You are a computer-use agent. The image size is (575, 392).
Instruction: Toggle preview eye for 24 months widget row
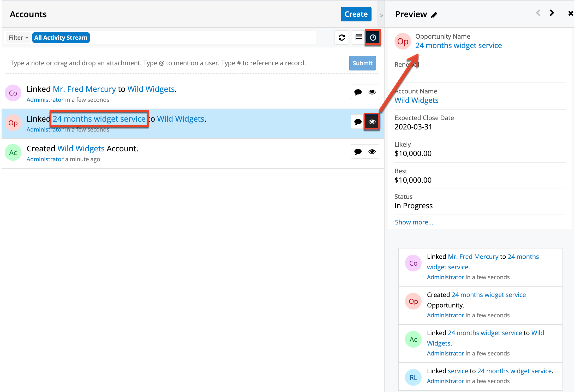pos(372,122)
